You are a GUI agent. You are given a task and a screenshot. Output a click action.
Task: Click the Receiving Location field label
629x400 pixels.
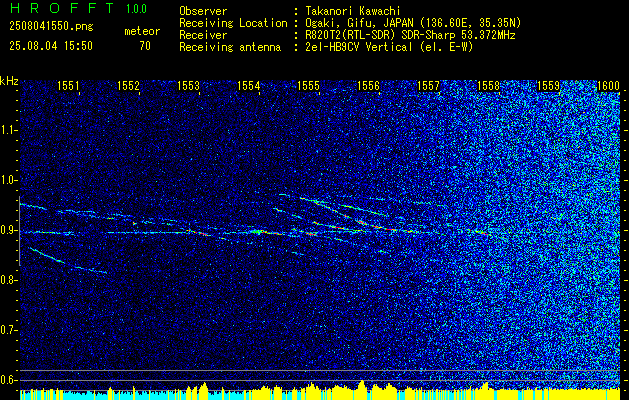(x=233, y=23)
